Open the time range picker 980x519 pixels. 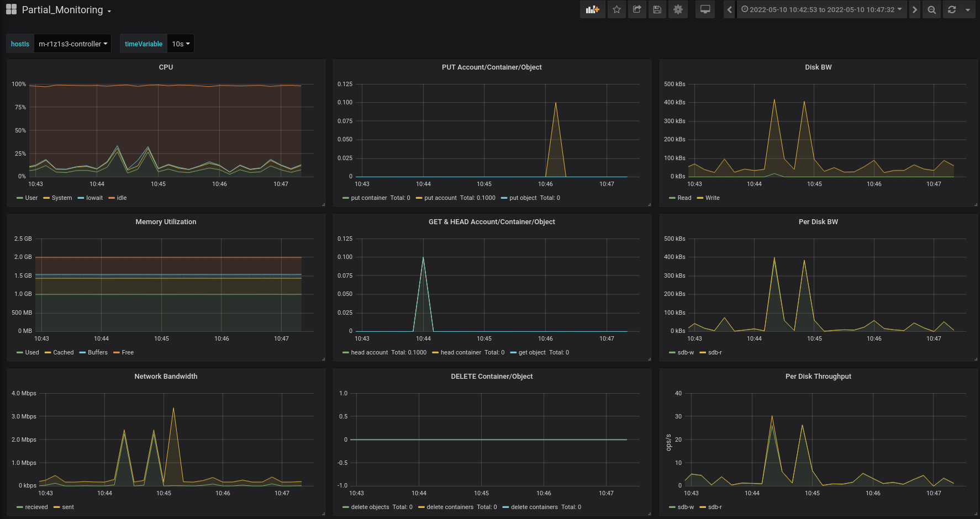coord(821,10)
